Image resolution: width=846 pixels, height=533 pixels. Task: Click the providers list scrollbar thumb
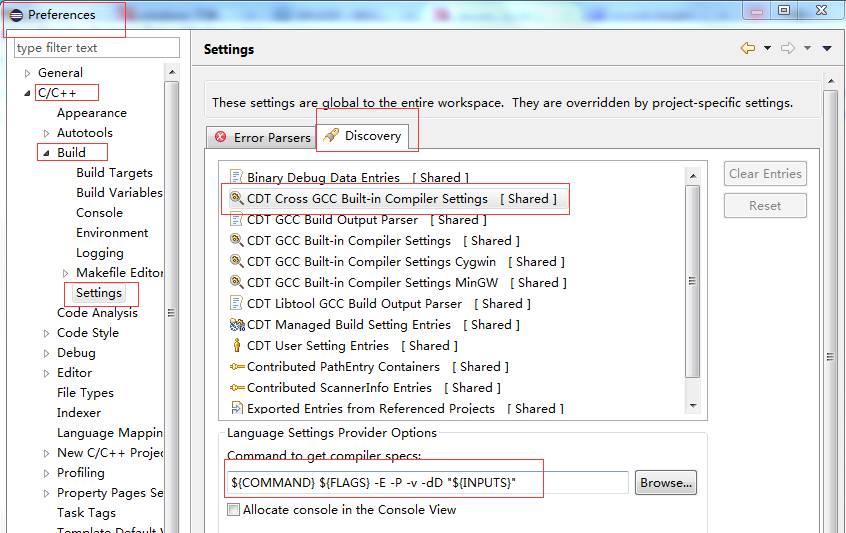pos(693,281)
